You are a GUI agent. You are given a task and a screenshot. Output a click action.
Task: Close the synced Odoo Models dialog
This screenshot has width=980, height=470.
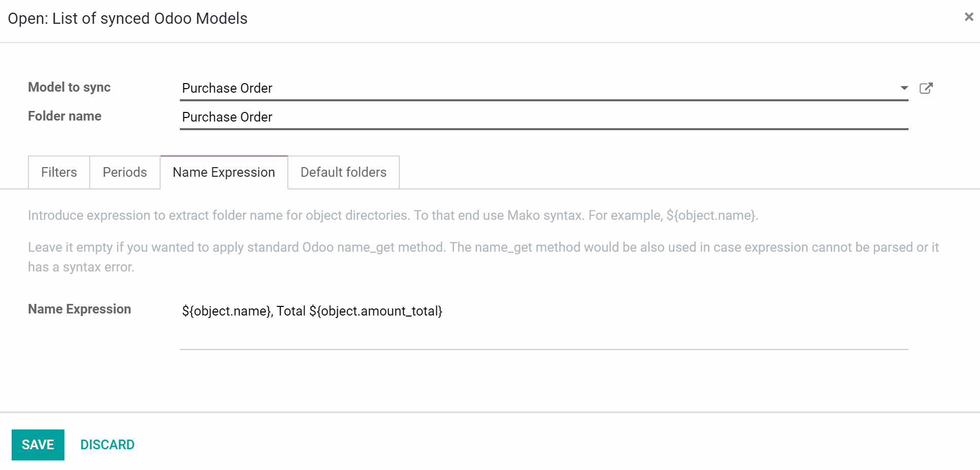[x=969, y=17]
